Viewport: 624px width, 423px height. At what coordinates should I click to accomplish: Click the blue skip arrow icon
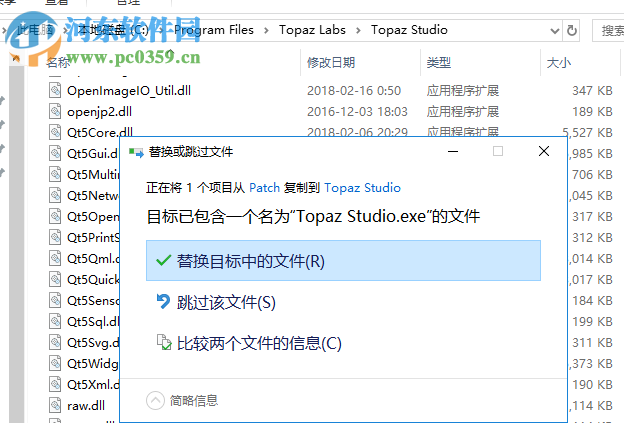pyautogui.click(x=163, y=301)
